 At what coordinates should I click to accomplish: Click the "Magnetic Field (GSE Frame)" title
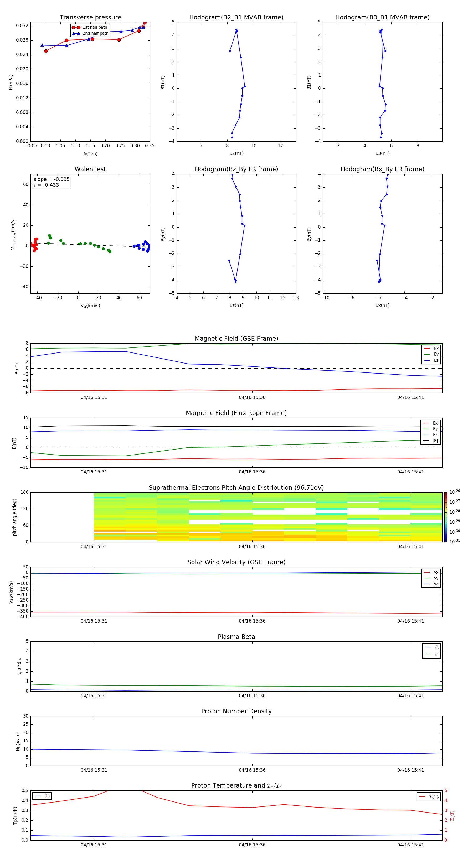pyautogui.click(x=236, y=339)
